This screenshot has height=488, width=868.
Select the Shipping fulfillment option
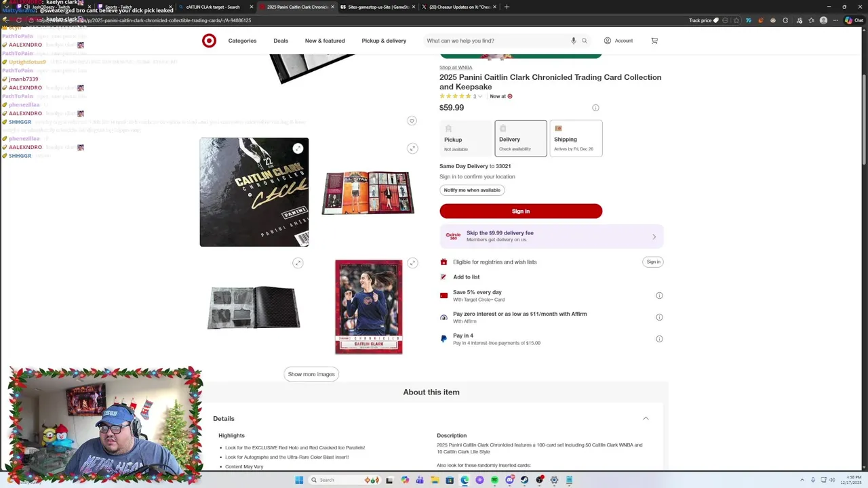tap(576, 138)
